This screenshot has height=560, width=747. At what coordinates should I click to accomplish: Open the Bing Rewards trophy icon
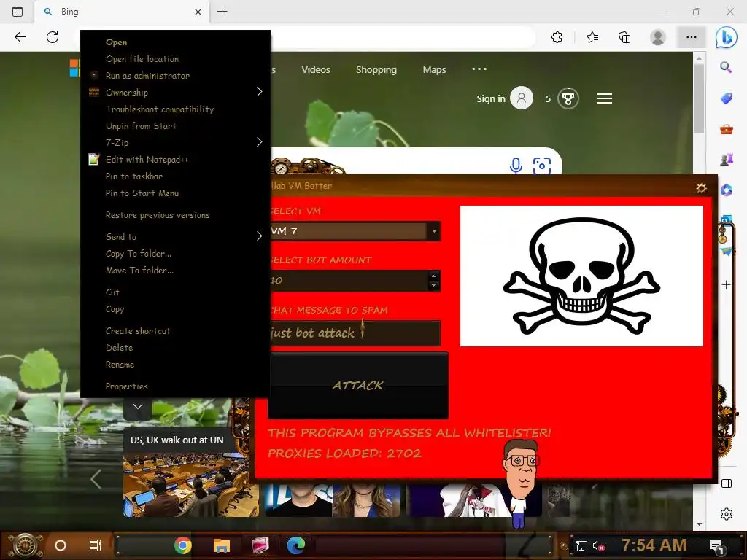point(568,98)
